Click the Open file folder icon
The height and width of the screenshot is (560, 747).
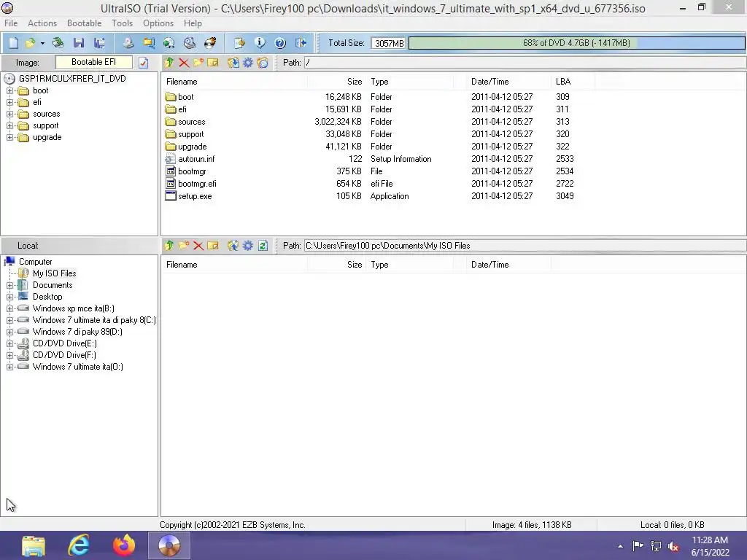click(30, 43)
